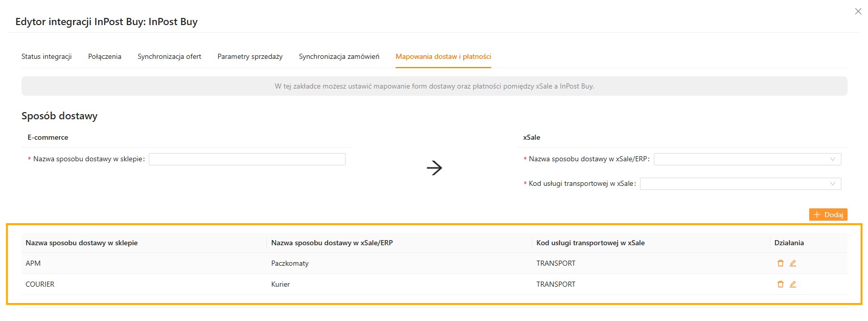Go to the Synchronizacja ofert tab
The image size is (868, 321).
click(x=169, y=56)
